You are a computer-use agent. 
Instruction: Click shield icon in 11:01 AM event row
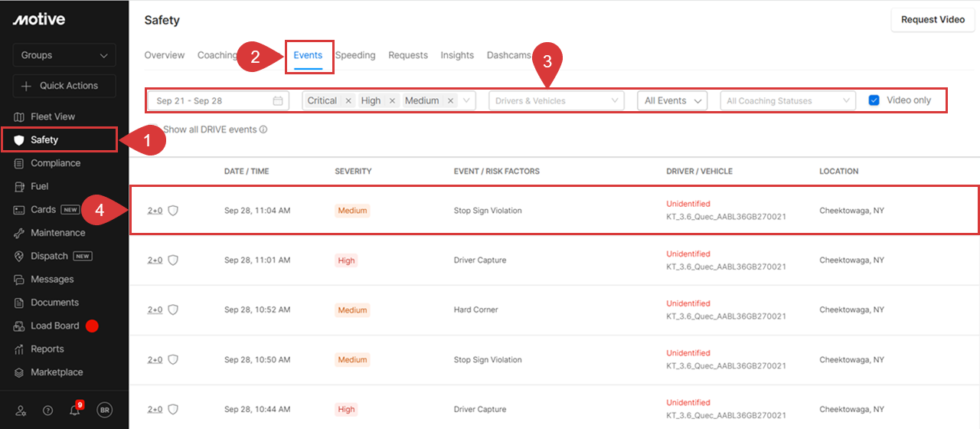click(173, 260)
